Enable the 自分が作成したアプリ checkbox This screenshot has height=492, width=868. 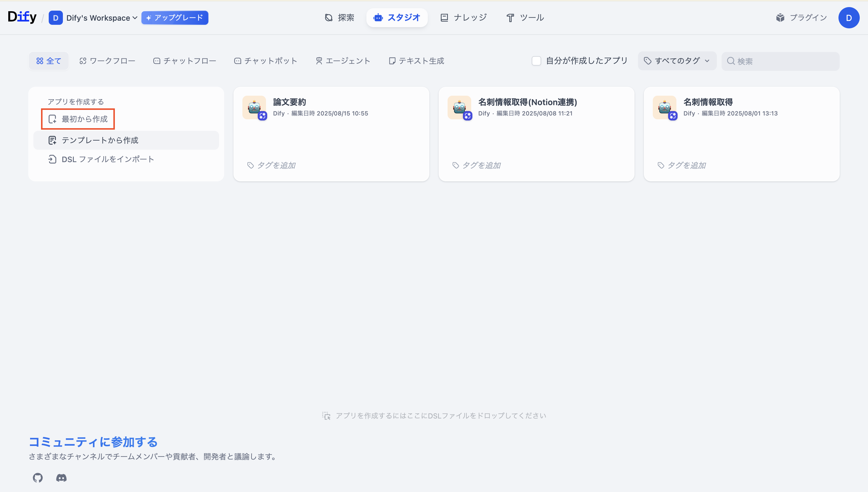(x=536, y=61)
